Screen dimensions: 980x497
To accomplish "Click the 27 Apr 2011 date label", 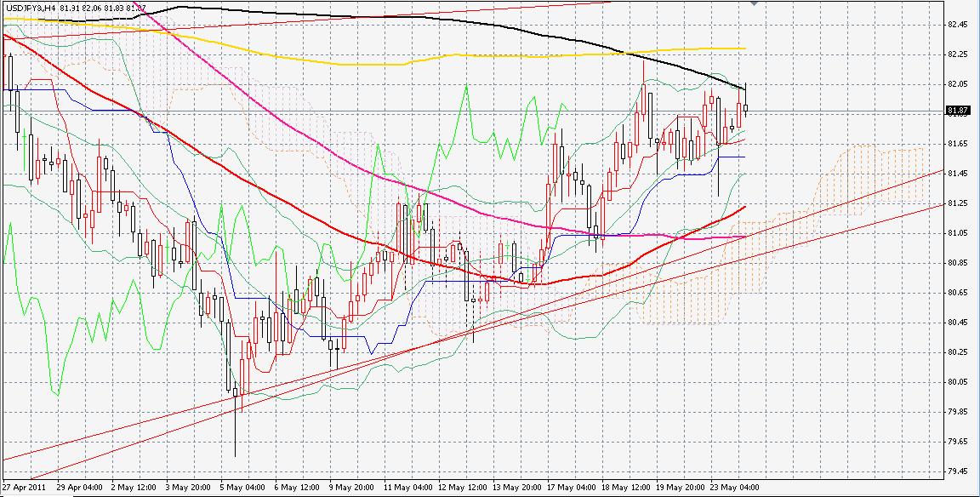I will click(x=22, y=488).
